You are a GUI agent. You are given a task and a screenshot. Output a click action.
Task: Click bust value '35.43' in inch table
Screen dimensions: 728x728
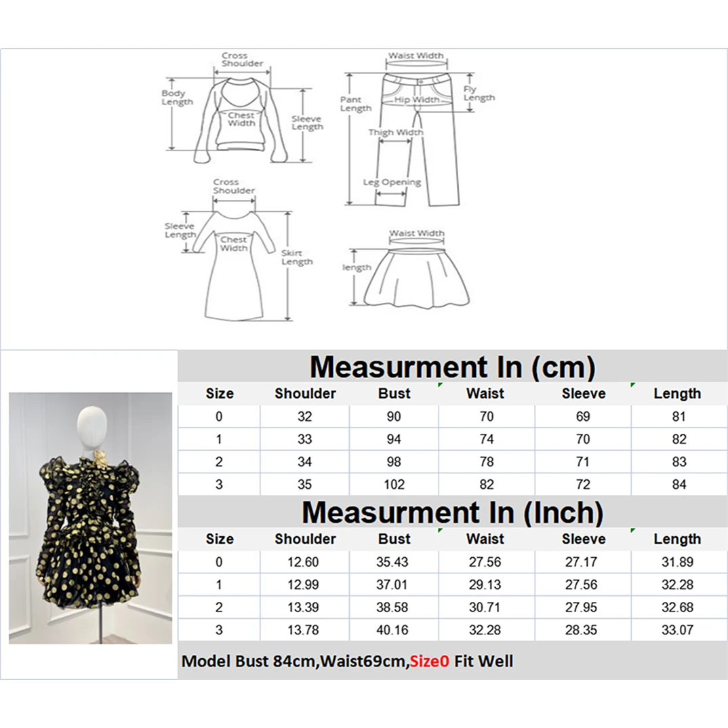coord(392,562)
